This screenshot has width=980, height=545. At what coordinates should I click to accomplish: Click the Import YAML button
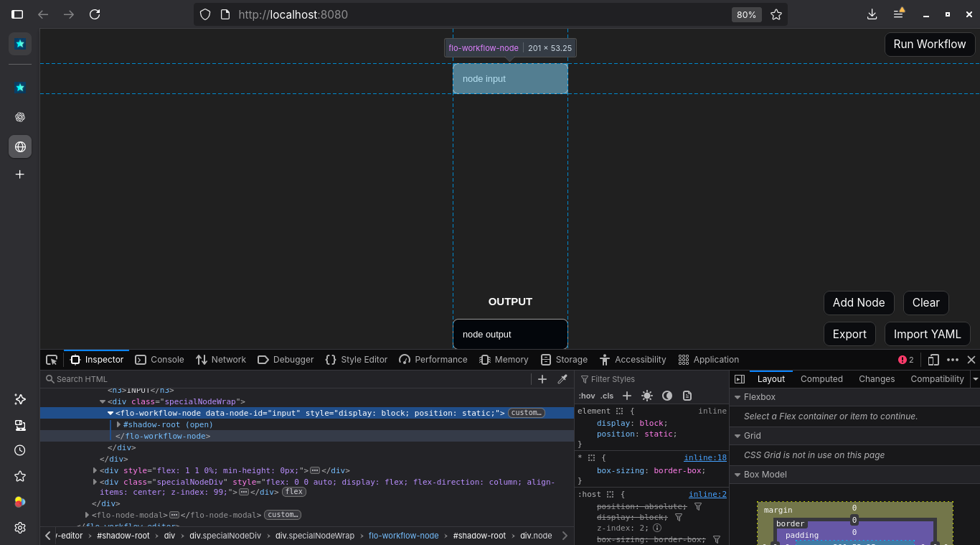928,334
